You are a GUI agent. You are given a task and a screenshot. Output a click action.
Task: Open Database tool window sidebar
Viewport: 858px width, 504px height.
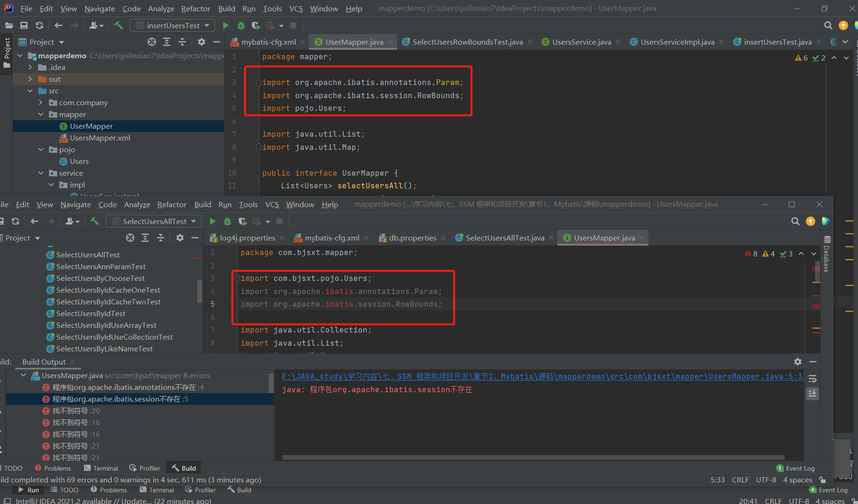(x=827, y=254)
